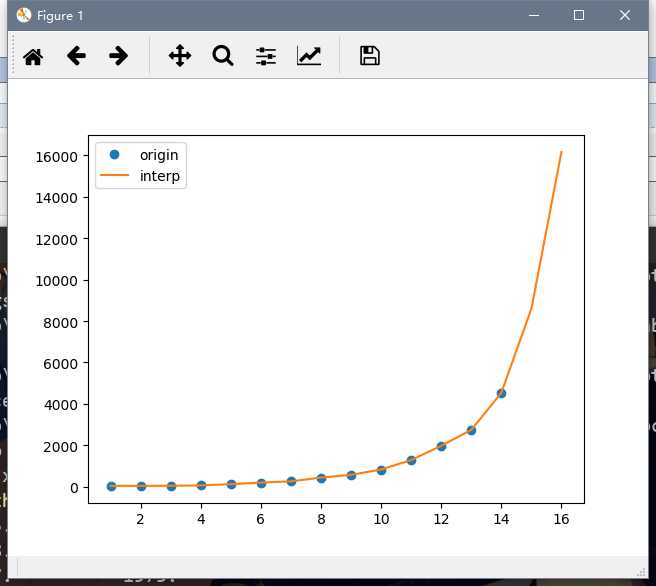
Task: Open the Edit axis and curve parameters tool
Action: (309, 56)
